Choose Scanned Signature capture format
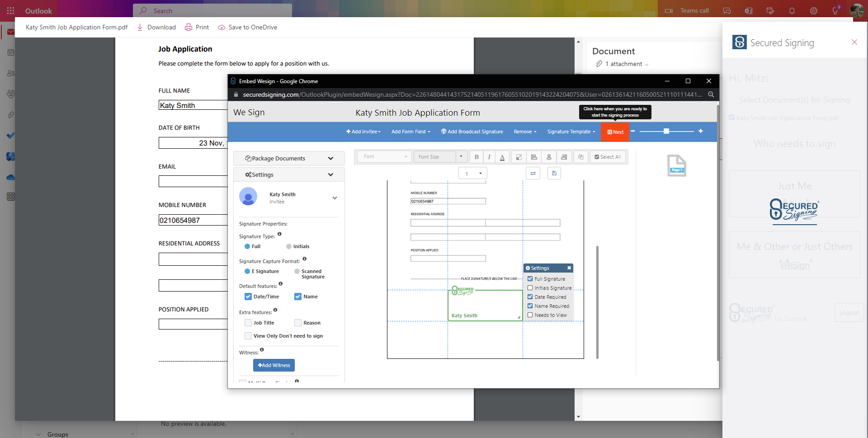This screenshot has height=438, width=868. [297, 271]
